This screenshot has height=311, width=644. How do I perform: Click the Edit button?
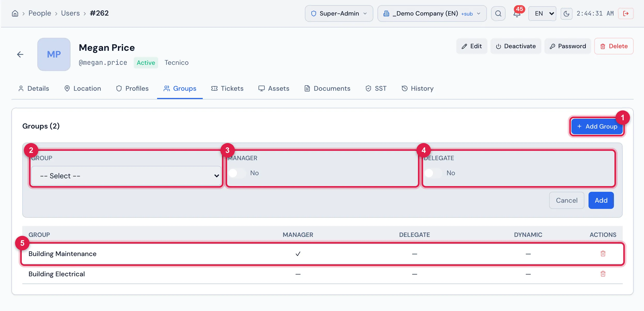[x=472, y=46]
